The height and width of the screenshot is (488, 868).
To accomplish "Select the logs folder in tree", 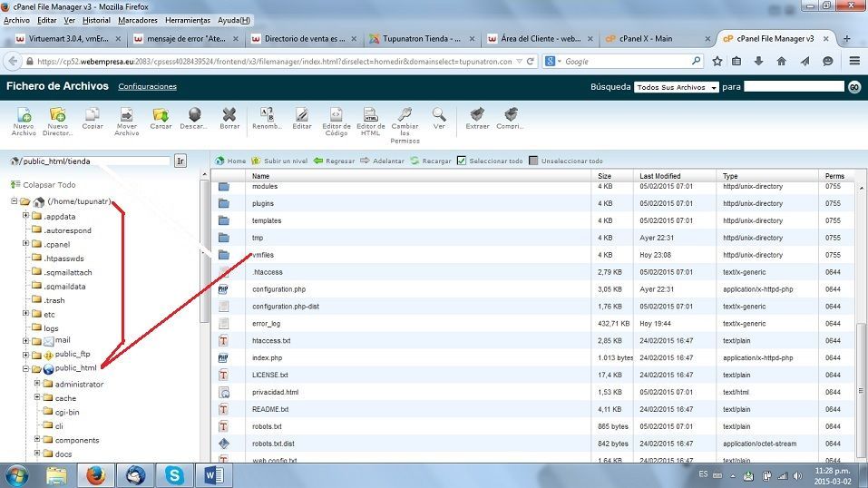I will (51, 328).
